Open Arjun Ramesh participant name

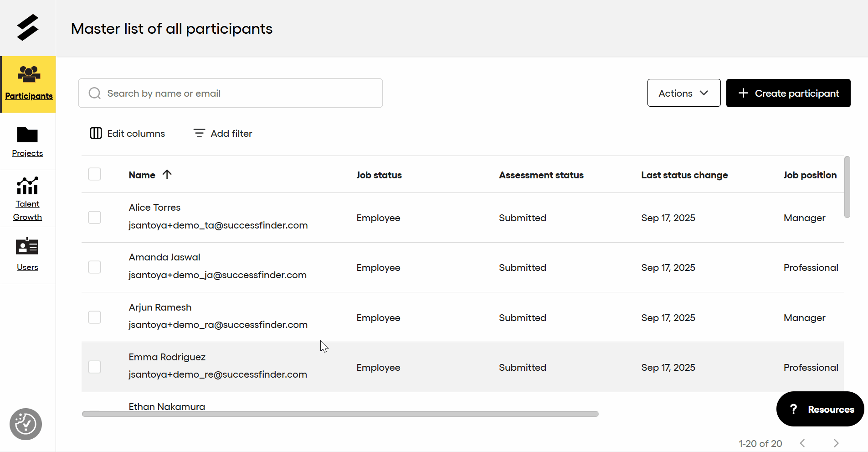click(x=160, y=307)
